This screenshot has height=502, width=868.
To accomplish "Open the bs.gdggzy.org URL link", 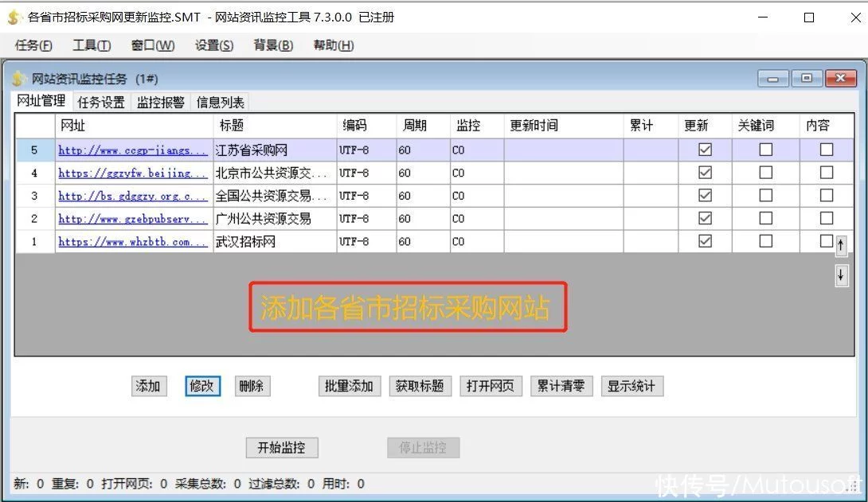I will coord(132,196).
